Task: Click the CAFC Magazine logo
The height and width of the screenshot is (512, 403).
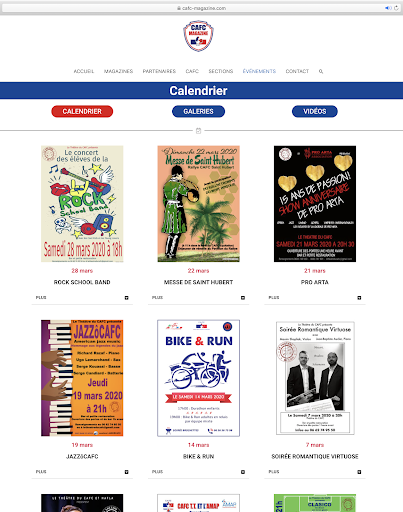Action: pos(198,36)
